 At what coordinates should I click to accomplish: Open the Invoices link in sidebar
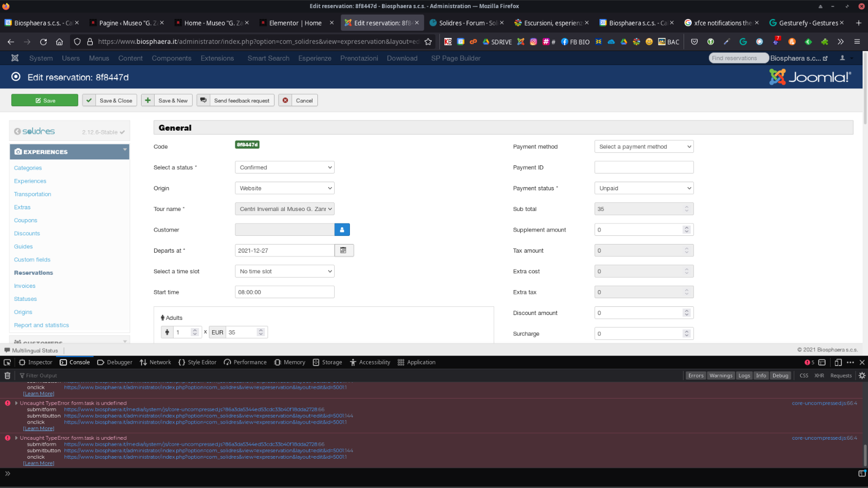pyautogui.click(x=24, y=286)
